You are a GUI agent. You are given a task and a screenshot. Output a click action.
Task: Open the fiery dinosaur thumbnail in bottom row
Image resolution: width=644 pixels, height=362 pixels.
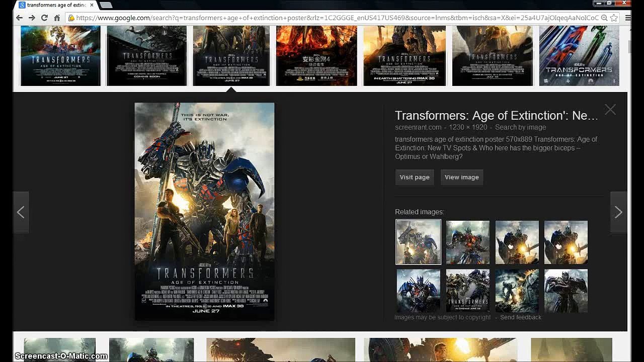(x=281, y=350)
